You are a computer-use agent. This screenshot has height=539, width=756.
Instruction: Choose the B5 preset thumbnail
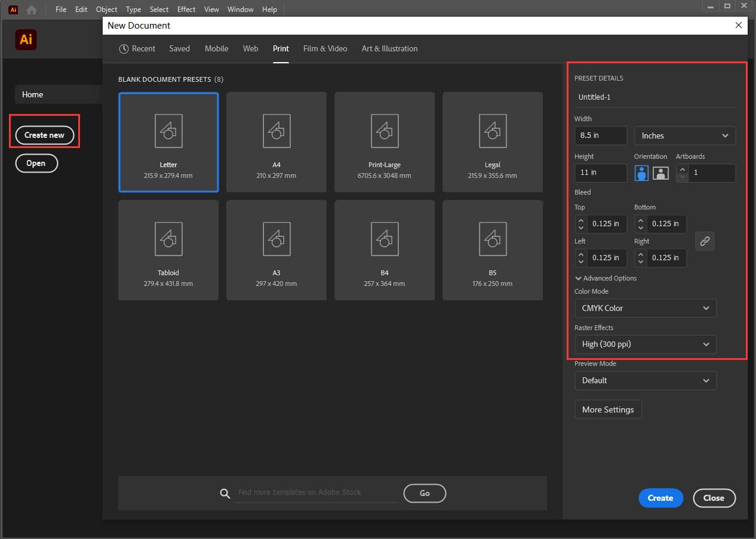click(x=493, y=250)
